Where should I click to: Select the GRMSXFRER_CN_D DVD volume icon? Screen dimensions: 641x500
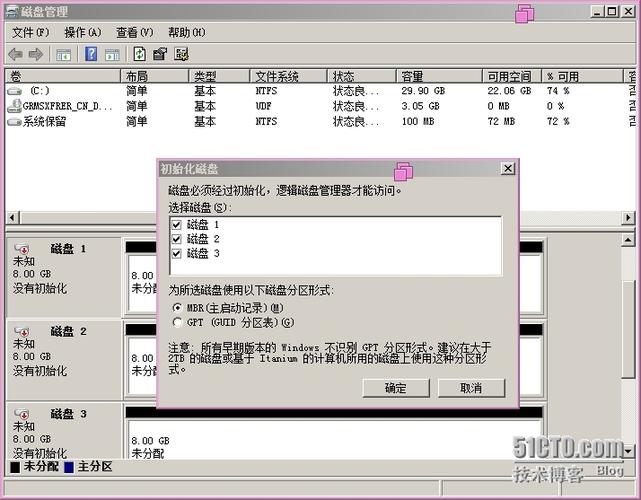tap(14, 105)
